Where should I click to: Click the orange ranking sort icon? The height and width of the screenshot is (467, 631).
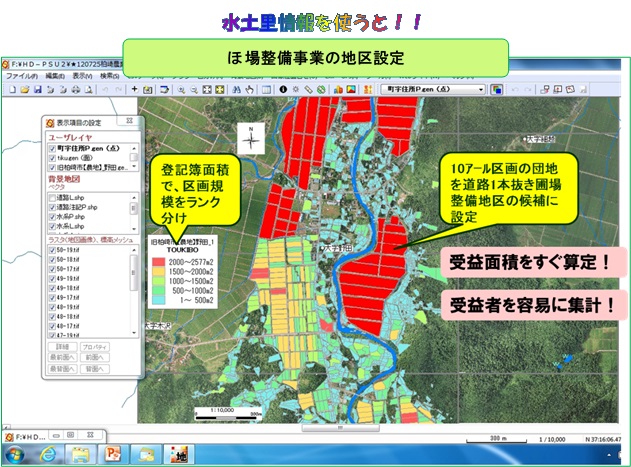tap(368, 89)
